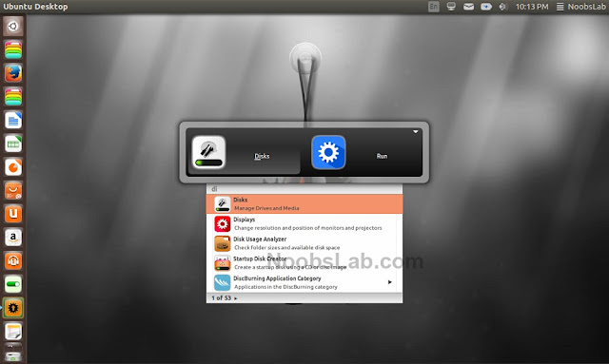This screenshot has width=609, height=364.
Task: Click the Displays red gear icon
Action: point(222,224)
